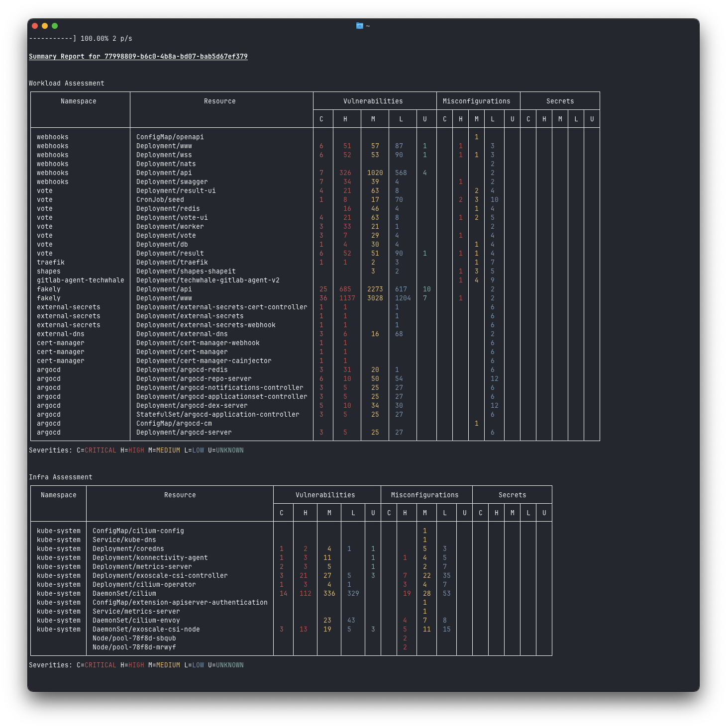Click 'Deployment/exoscale-csi-controller' infra resource
This screenshot has width=727, height=728.
[160, 576]
